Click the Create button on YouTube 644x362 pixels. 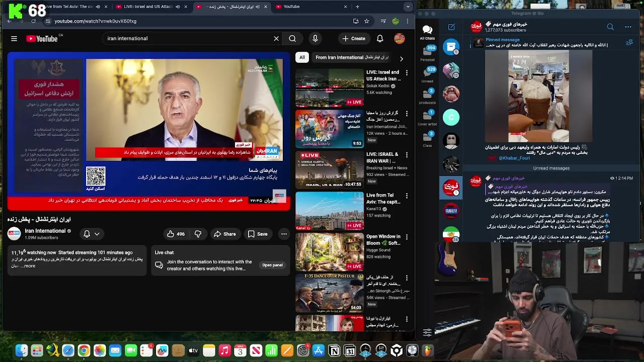click(354, 38)
